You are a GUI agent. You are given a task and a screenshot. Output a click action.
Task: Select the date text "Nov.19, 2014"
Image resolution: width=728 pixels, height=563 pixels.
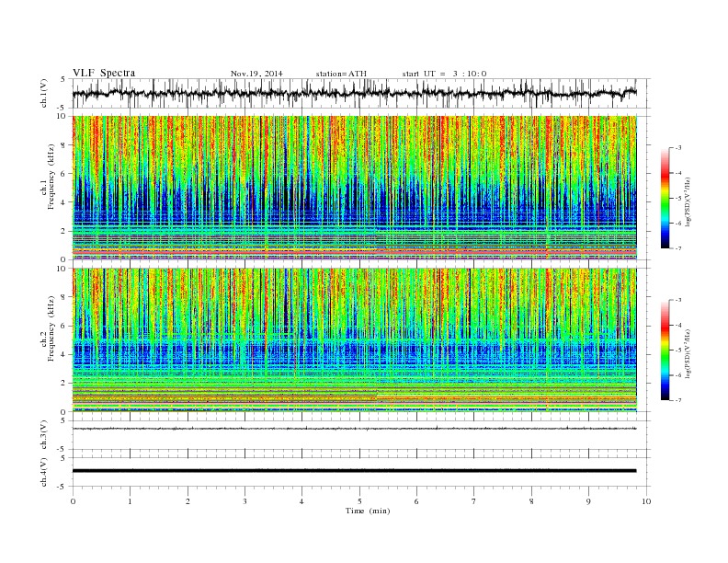[256, 74]
